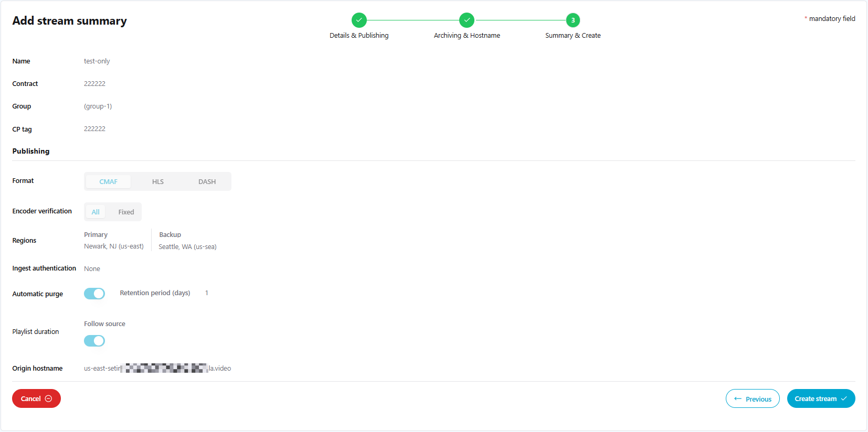The width and height of the screenshot is (868, 432).
Task: Select the CMAF format option
Action: [108, 181]
